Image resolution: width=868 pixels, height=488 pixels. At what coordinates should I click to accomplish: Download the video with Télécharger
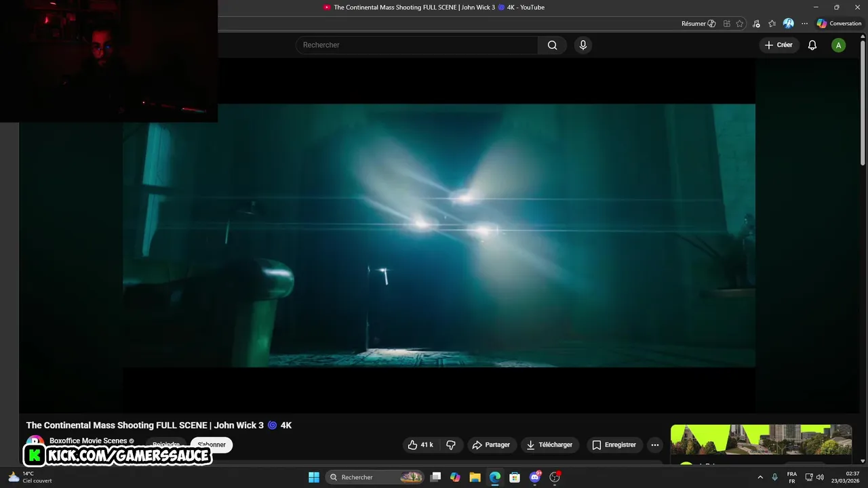(x=549, y=445)
